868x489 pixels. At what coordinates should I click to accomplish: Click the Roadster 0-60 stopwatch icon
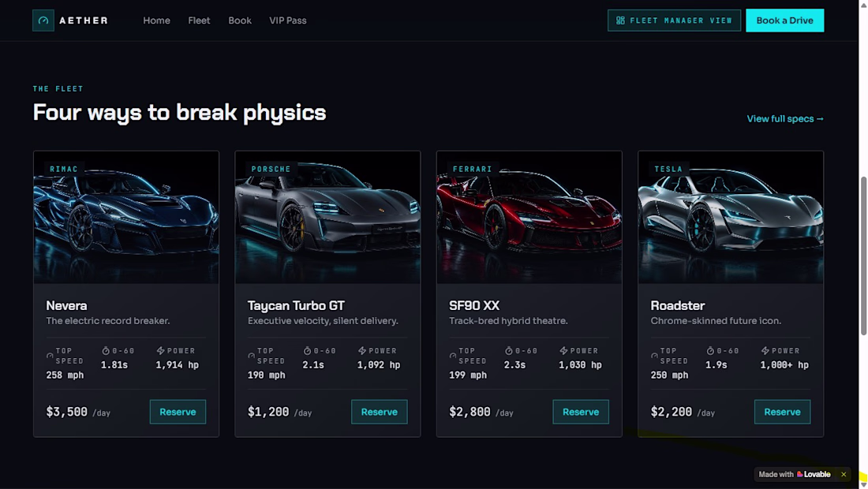tap(710, 351)
